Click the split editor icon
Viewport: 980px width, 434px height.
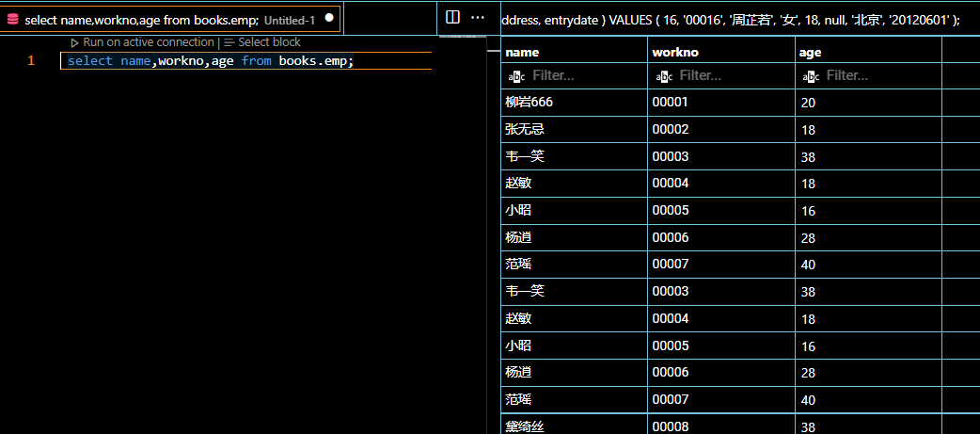click(452, 18)
